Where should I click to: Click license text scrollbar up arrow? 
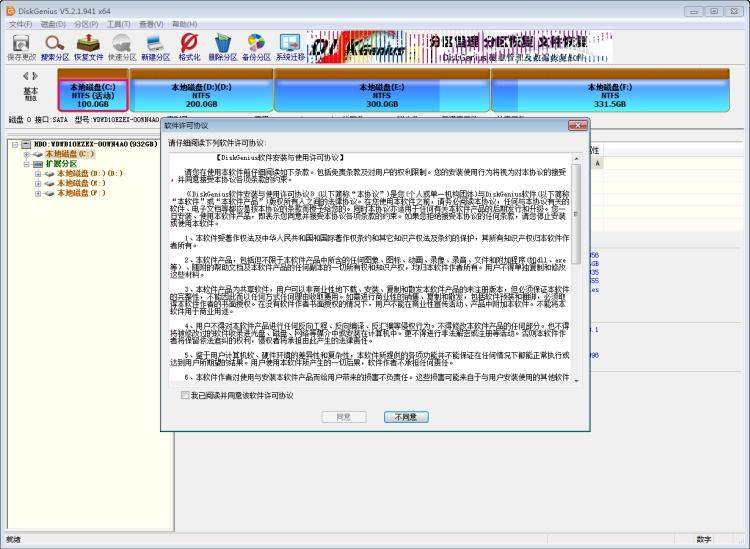point(576,158)
